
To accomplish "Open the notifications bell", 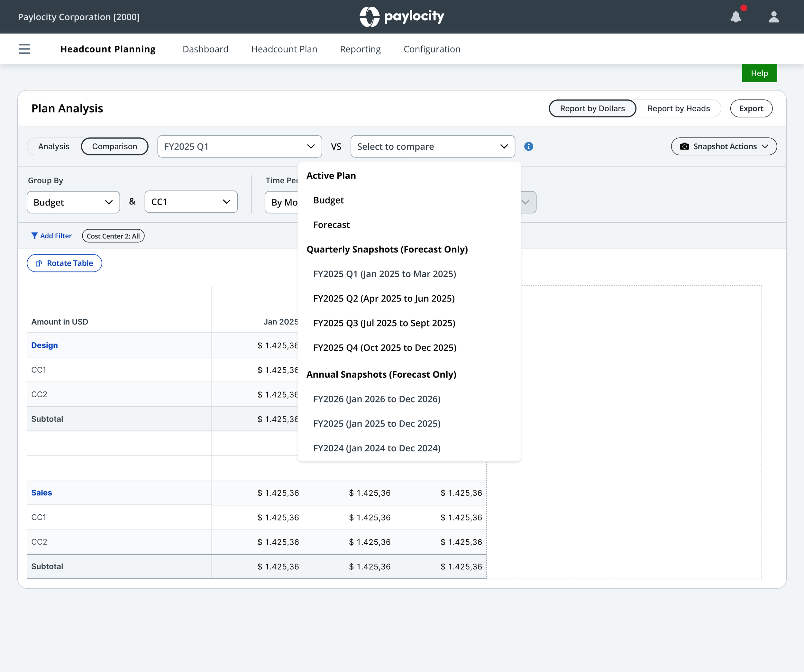I will tap(735, 17).
